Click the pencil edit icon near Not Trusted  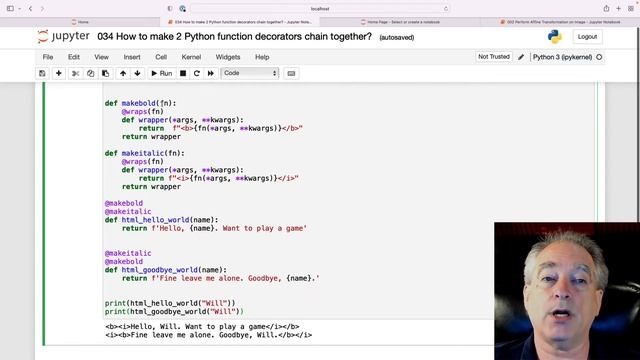click(521, 57)
